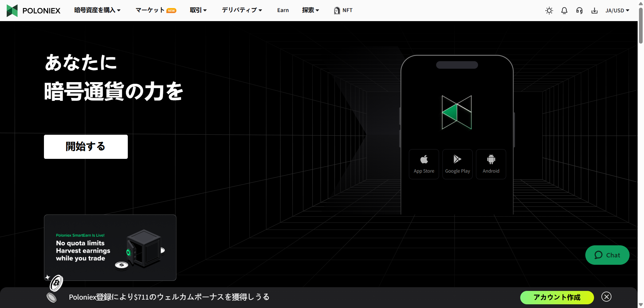Click the アカウント作成 button on the bonus banner
The height and width of the screenshot is (308, 644).
tap(557, 297)
